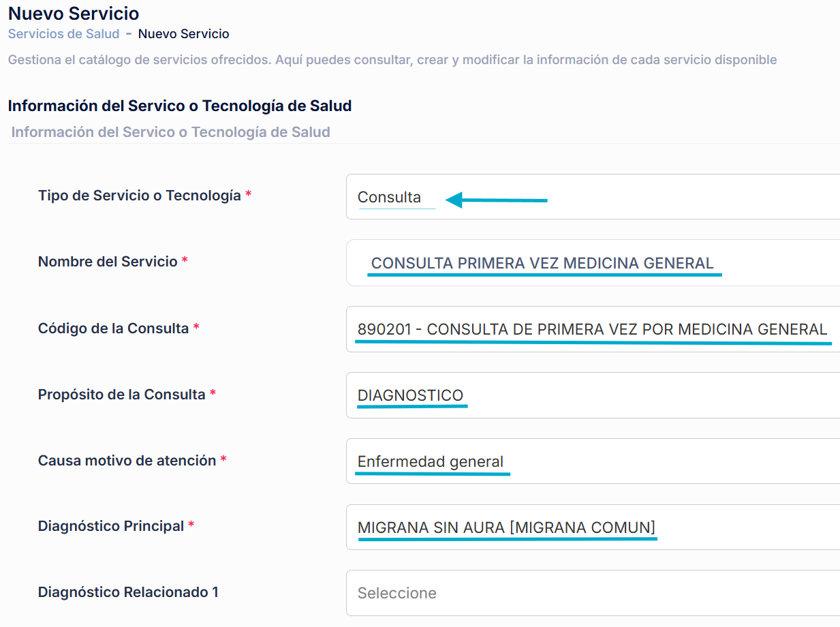840x627 pixels.
Task: Click the Nombre del Servicio input field
Action: pyautogui.click(x=591, y=263)
